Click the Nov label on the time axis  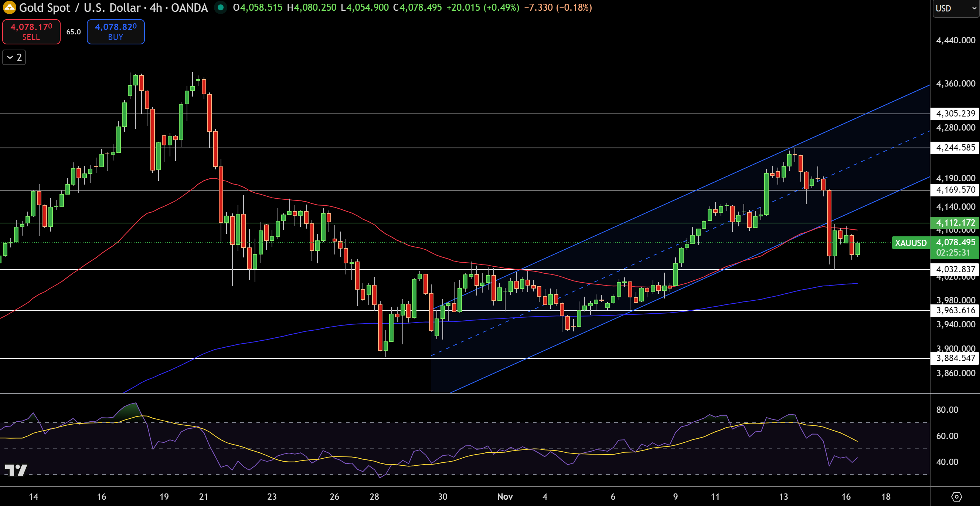pos(505,496)
